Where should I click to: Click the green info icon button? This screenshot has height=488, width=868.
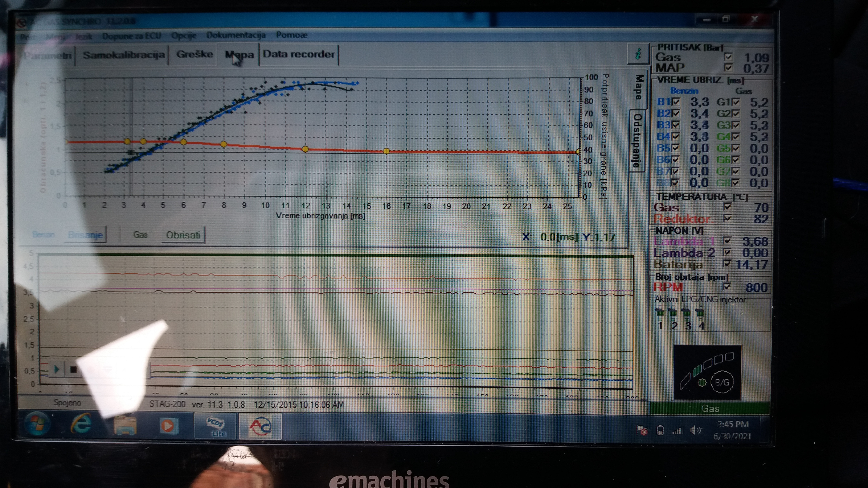[x=638, y=54]
